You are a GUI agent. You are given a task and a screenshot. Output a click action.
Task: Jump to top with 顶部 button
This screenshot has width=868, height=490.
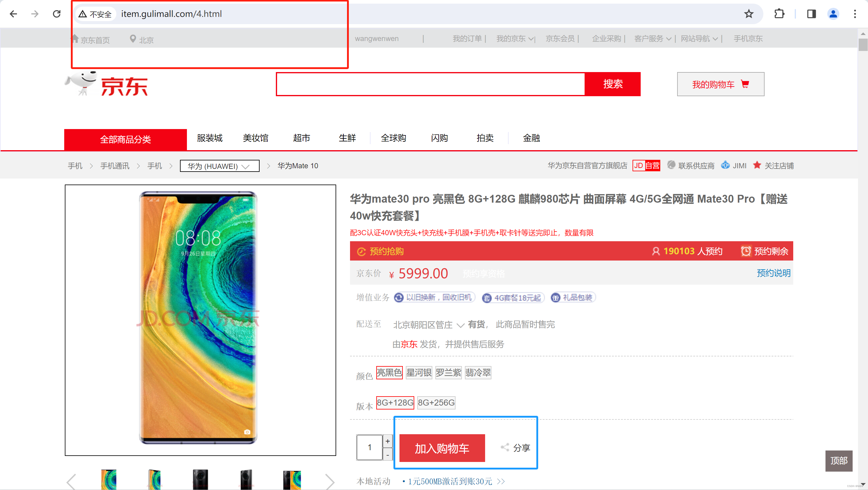(x=839, y=461)
